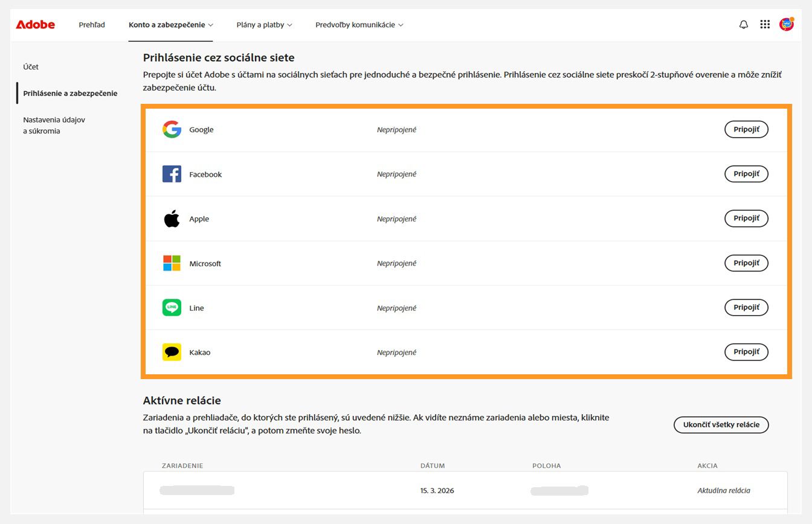Click the Apple row label
Screen dimensions: 812x524
(199, 219)
